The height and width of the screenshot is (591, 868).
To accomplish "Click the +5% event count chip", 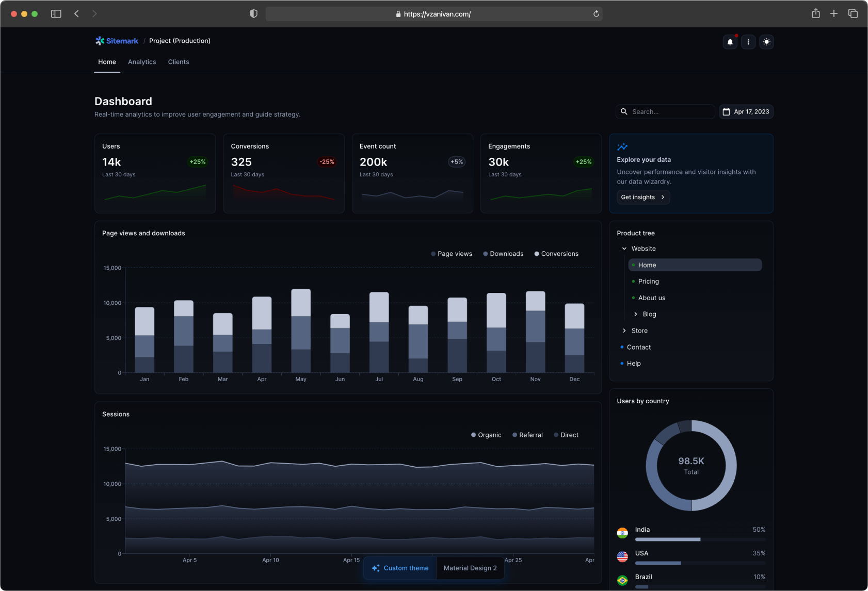I will tap(457, 162).
